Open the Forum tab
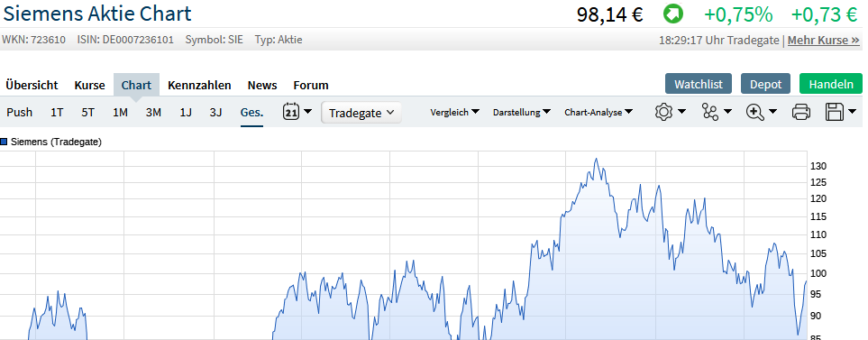 pos(311,85)
